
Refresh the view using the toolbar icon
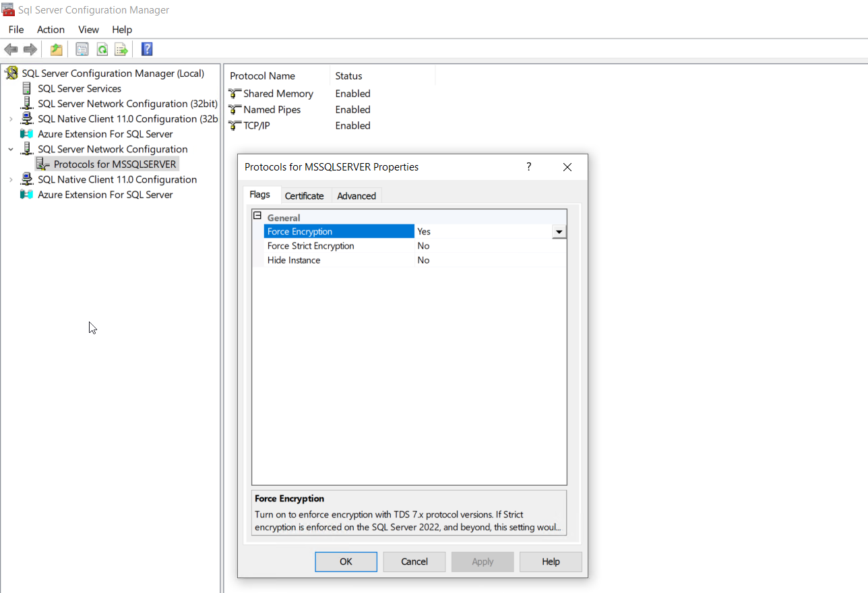102,49
